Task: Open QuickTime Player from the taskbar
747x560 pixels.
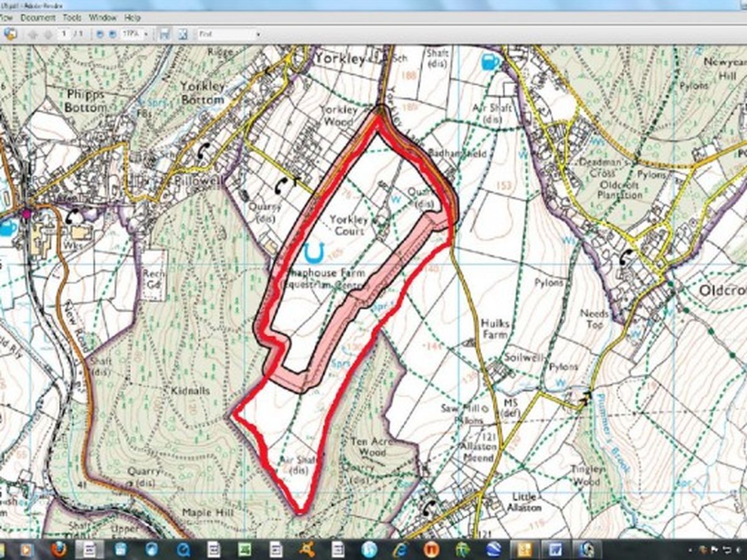Action: 184,549
